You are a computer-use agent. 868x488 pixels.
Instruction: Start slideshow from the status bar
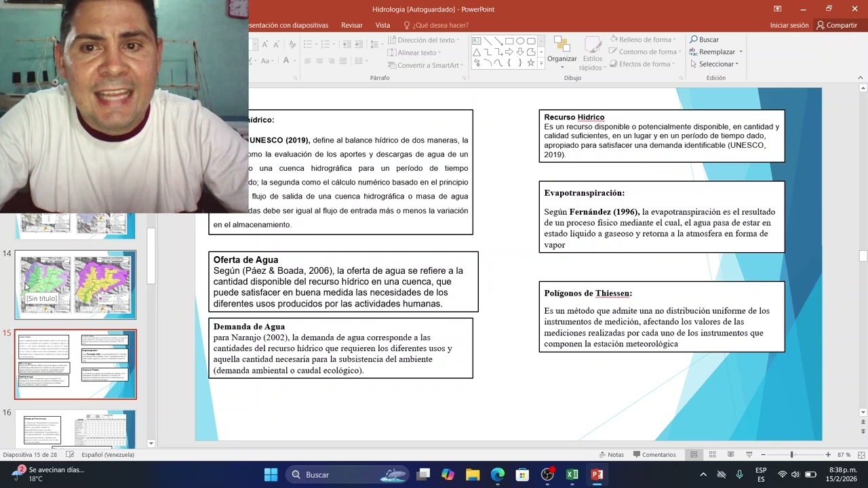(x=749, y=455)
